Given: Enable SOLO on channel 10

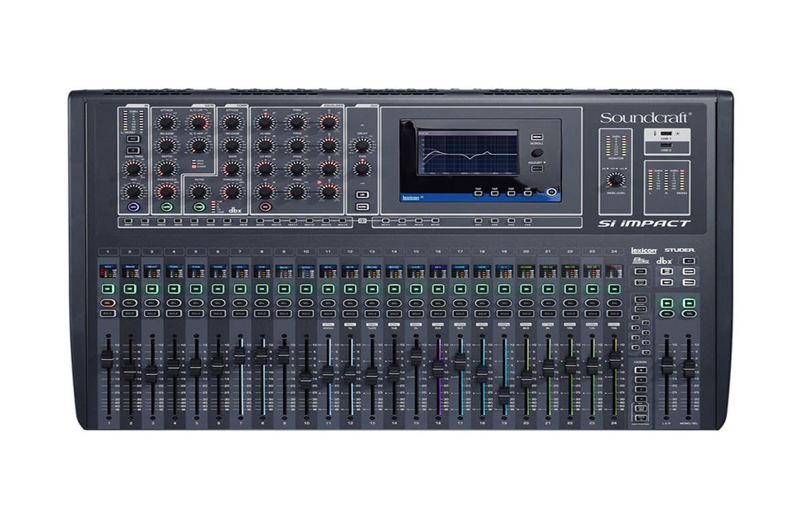Looking at the screenshot, I should [305, 313].
